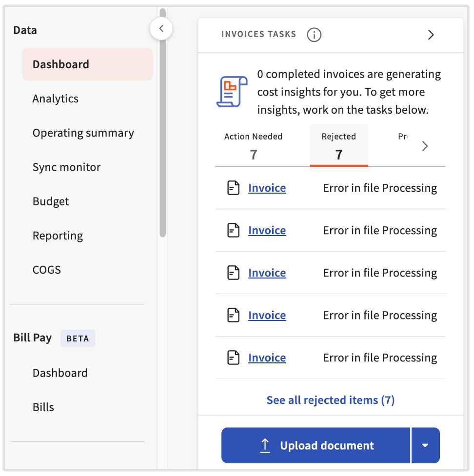Select the Rejected tab
474x476 pixels.
(x=338, y=146)
